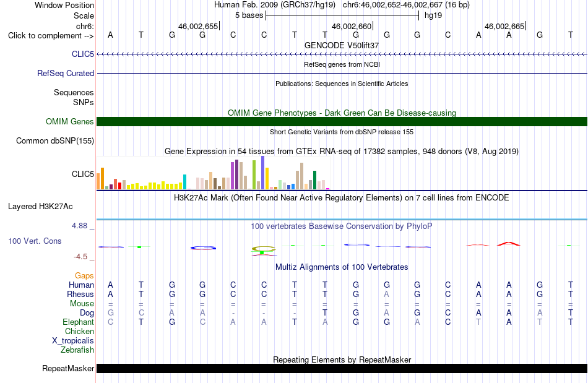Click the Repeating Elements by RepeatMasker title

[342, 359]
